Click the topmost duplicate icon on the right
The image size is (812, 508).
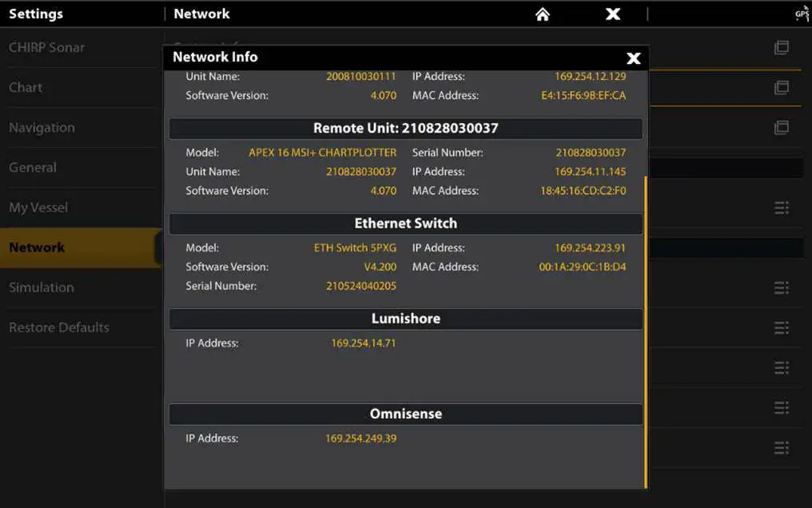[x=781, y=48]
